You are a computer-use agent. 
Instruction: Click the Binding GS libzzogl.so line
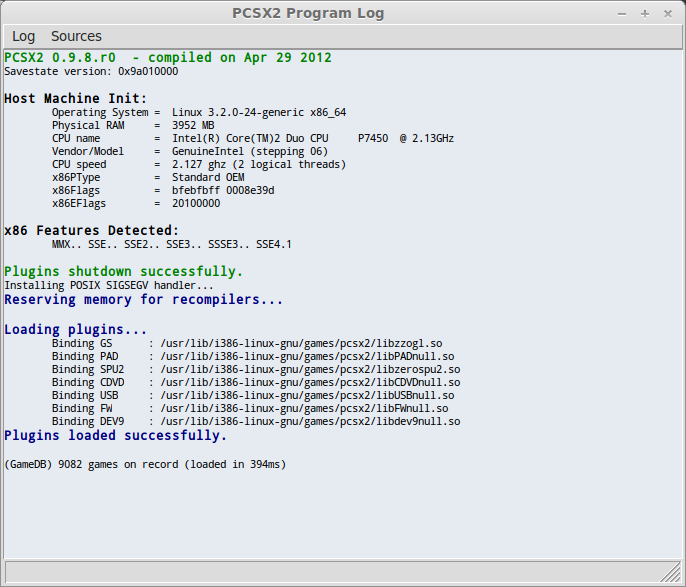(x=246, y=343)
